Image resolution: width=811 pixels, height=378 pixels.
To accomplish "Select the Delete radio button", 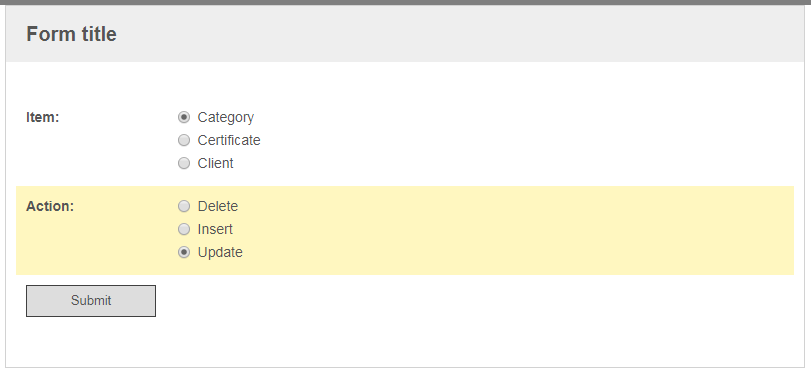I will click(x=184, y=206).
